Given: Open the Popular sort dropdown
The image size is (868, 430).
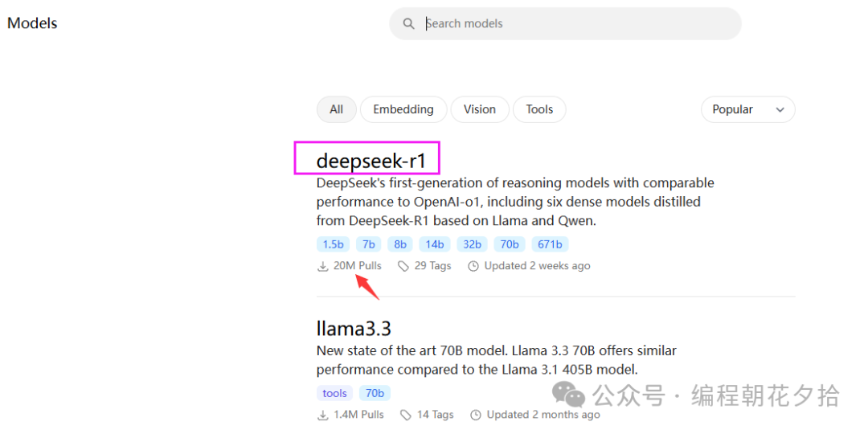Looking at the screenshot, I should [748, 109].
